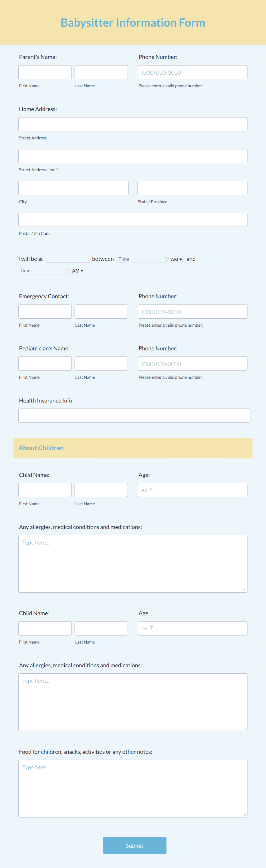Click the blank field after 'I will be at'

(x=67, y=259)
